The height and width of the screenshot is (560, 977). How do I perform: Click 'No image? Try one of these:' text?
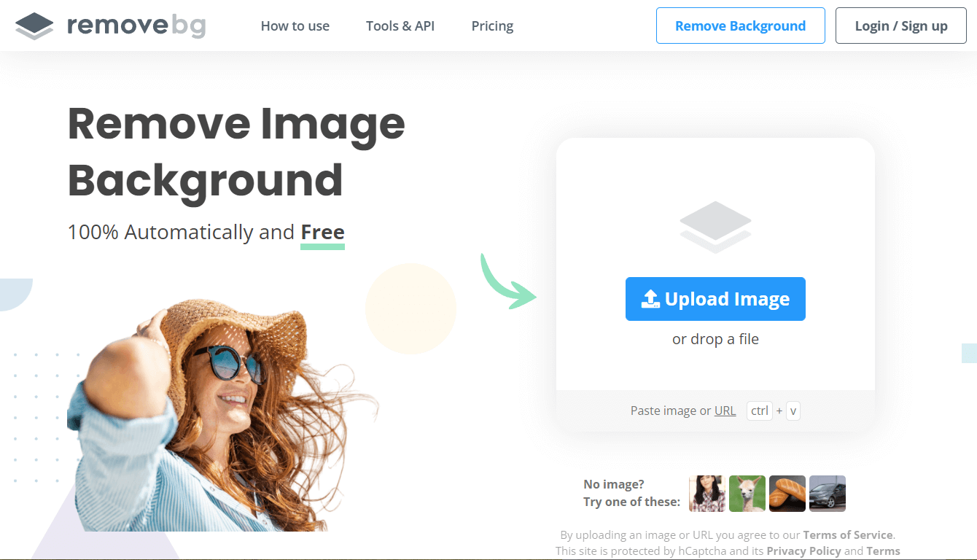tap(631, 493)
